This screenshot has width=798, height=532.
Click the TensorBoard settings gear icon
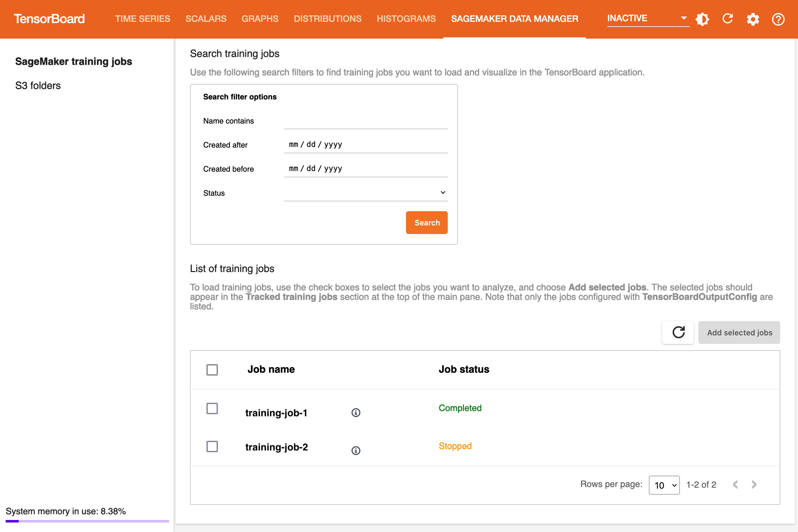tap(753, 19)
